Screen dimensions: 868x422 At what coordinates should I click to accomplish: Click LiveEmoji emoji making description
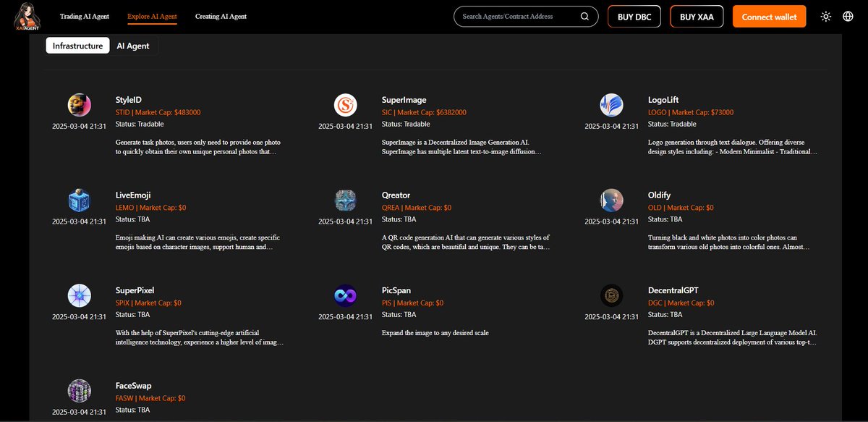pos(198,242)
